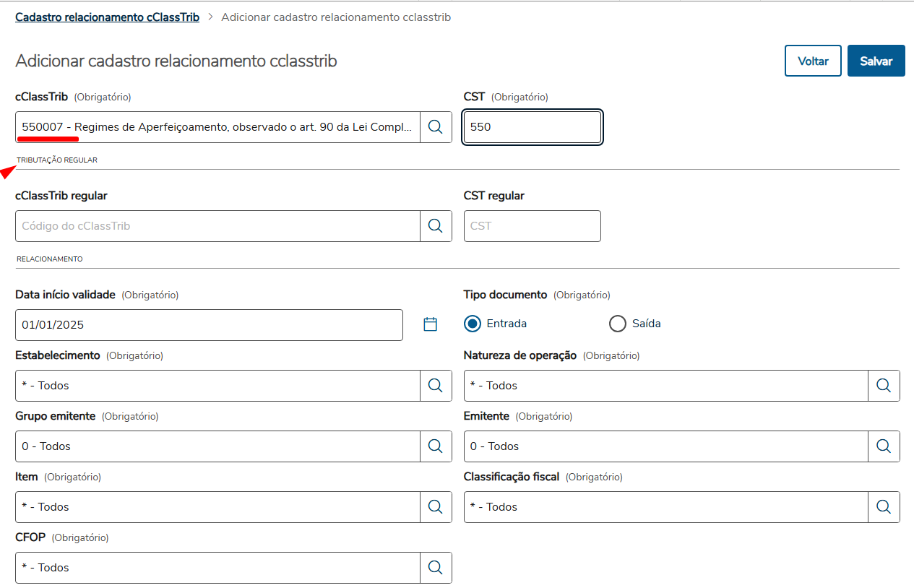Save the form with Salvar
Image resolution: width=914 pixels, height=588 pixels.
[876, 61]
